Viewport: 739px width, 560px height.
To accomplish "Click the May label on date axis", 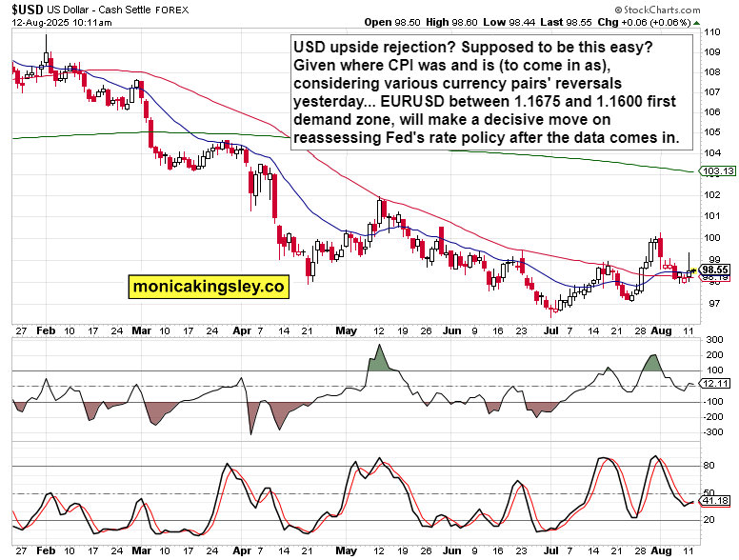I will [x=347, y=330].
